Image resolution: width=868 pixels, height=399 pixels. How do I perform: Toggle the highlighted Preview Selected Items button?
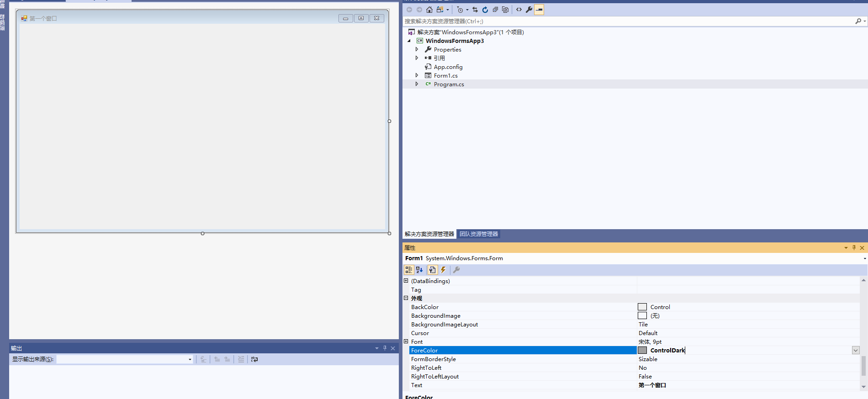(539, 10)
